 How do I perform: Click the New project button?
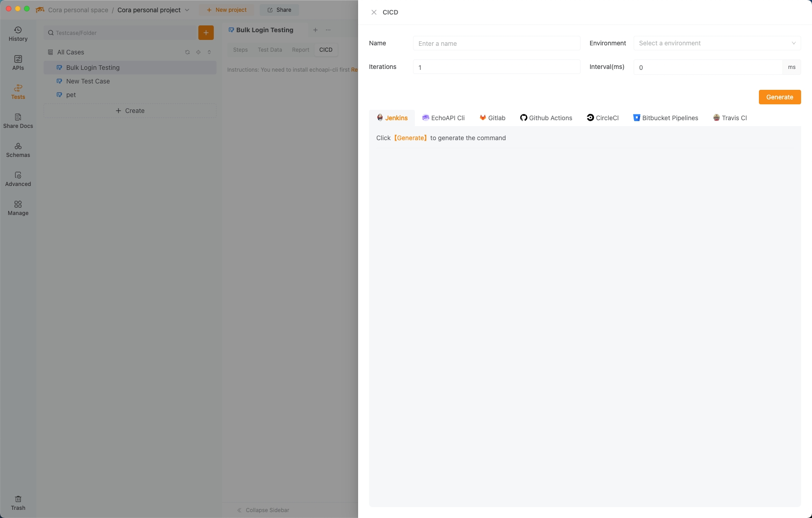226,10
